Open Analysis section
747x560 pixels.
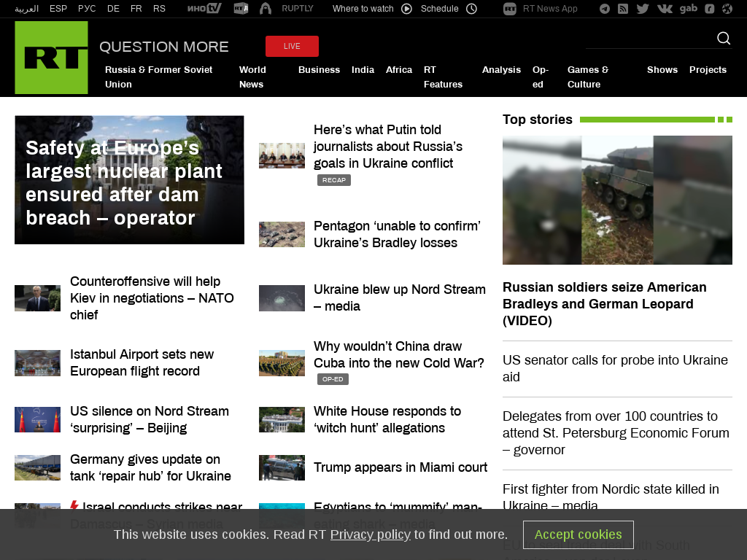click(x=502, y=69)
